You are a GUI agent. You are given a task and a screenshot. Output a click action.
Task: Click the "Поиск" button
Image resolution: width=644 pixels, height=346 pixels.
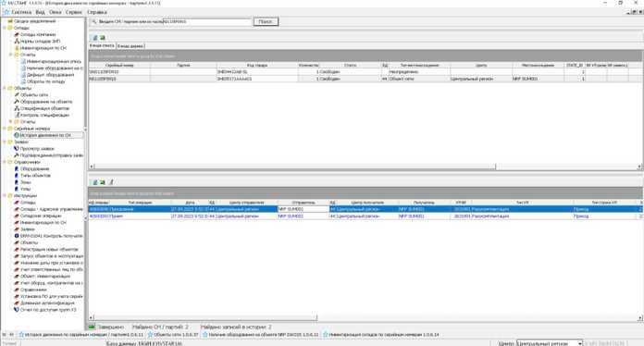tap(266, 21)
